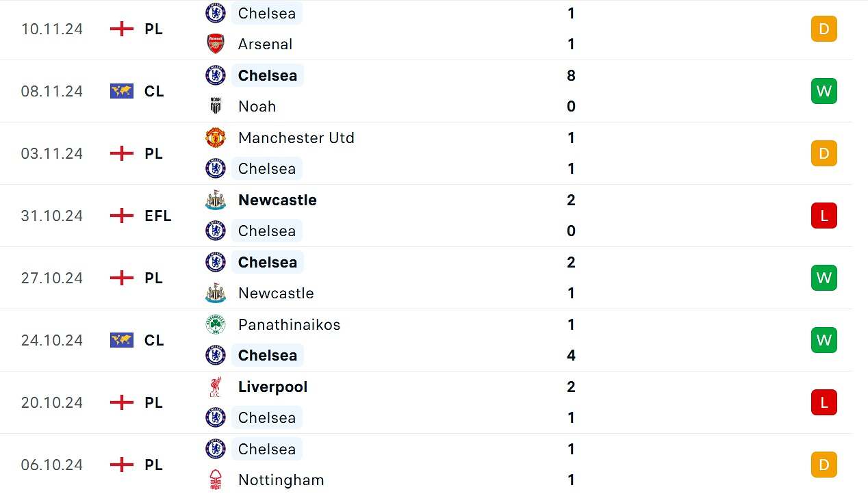Click the W badge for the Noah match
This screenshot has height=494, width=868.
(824, 91)
